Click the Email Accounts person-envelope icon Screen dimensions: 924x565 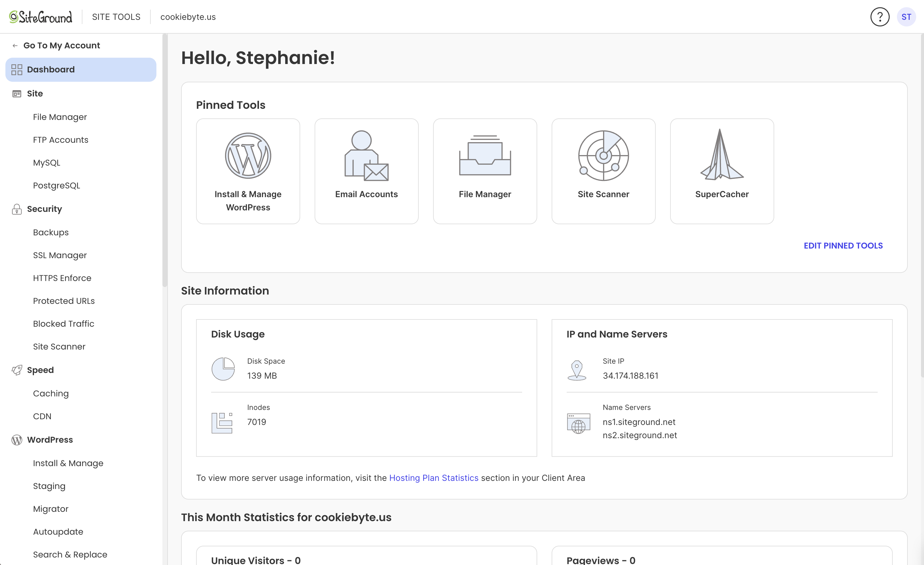point(366,155)
